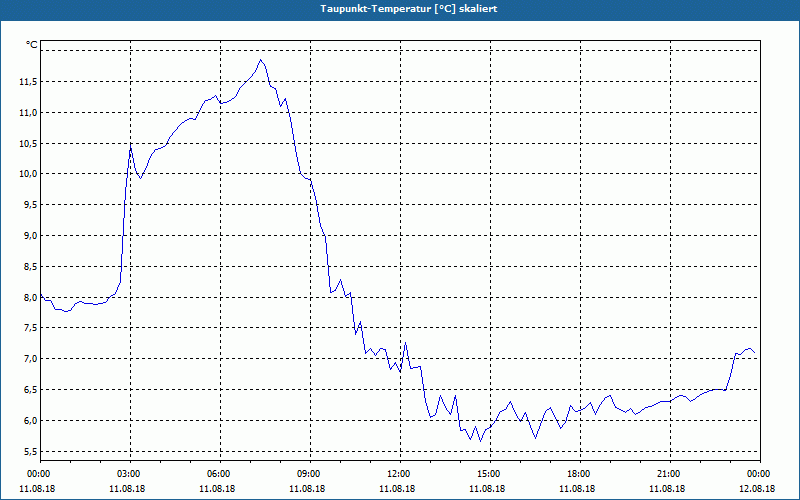This screenshot has width=800, height=500.
Task: Click the 11,5 y-axis value
Action: click(28, 82)
